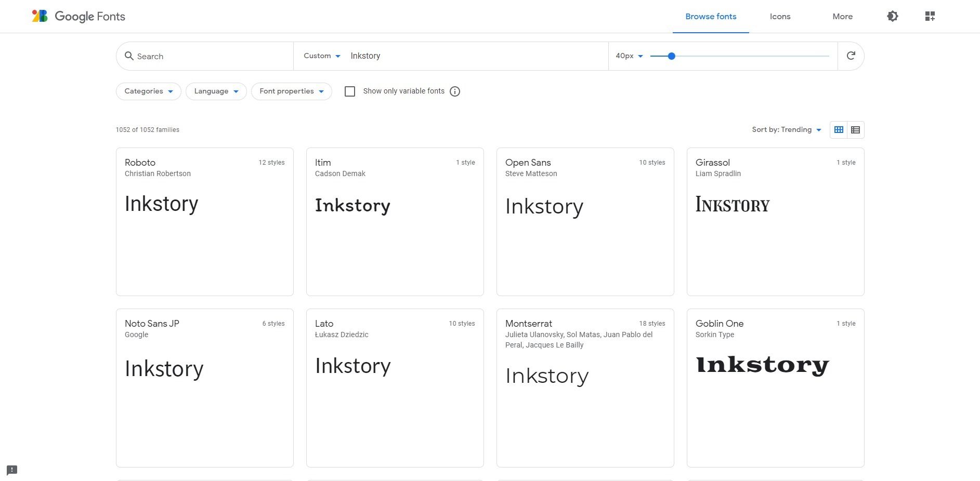Image resolution: width=980 pixels, height=481 pixels.
Task: Click the Google Fonts logo
Action: [x=79, y=17]
